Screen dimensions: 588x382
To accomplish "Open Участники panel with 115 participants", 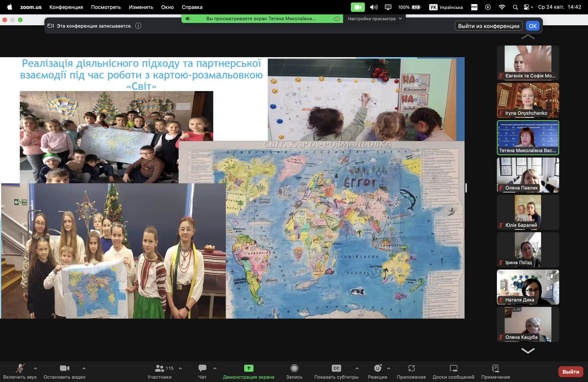I will (160, 372).
